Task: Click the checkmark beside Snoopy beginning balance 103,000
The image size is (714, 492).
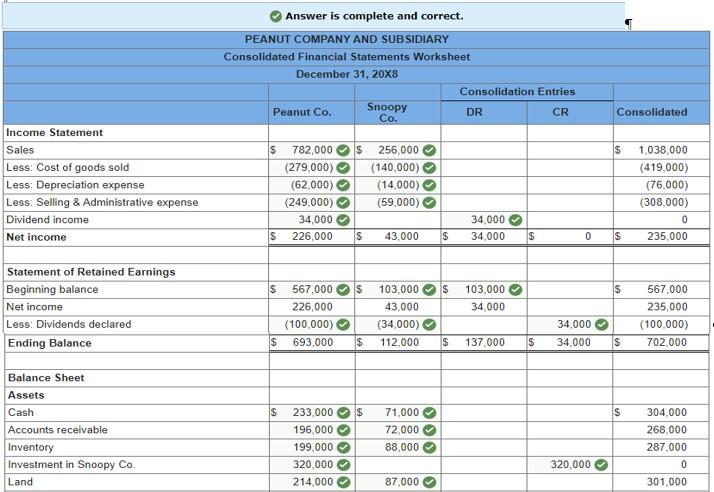Action: [x=429, y=290]
